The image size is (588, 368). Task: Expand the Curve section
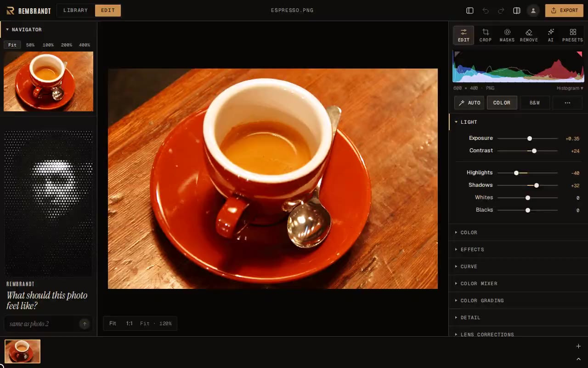point(518,266)
